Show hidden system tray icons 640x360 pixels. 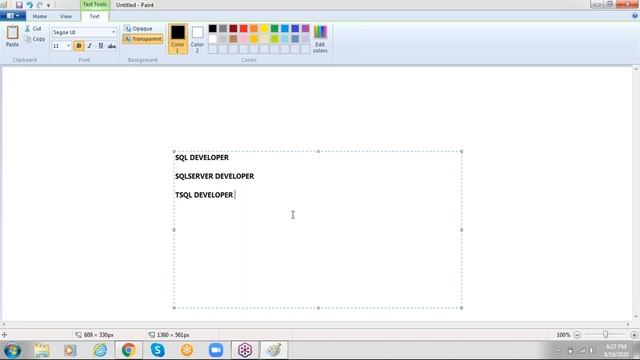(x=559, y=350)
